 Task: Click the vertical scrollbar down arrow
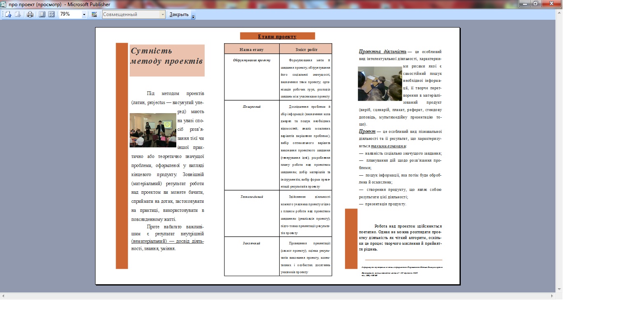click(x=559, y=289)
